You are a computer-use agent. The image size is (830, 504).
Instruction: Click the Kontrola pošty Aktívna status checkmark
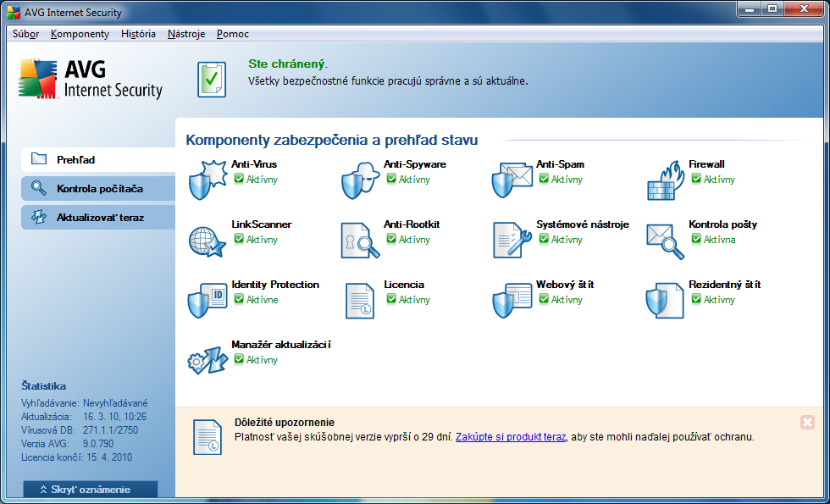pos(696,240)
